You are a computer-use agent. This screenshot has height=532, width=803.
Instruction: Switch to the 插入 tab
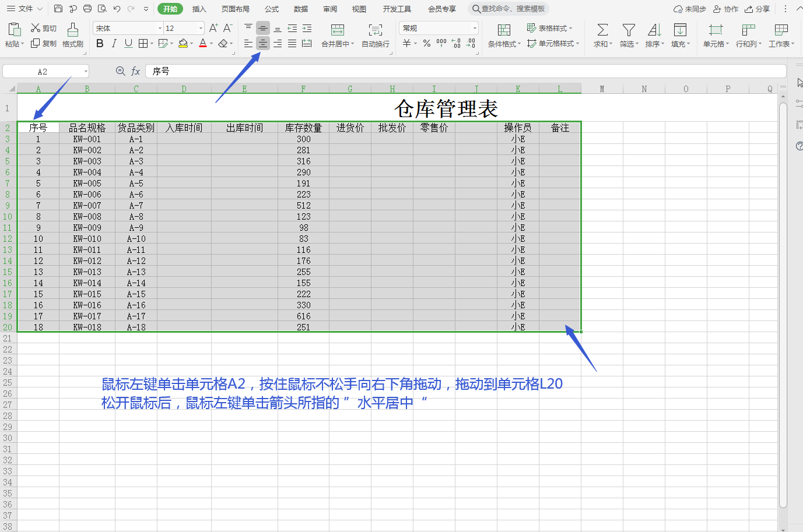pyautogui.click(x=199, y=9)
